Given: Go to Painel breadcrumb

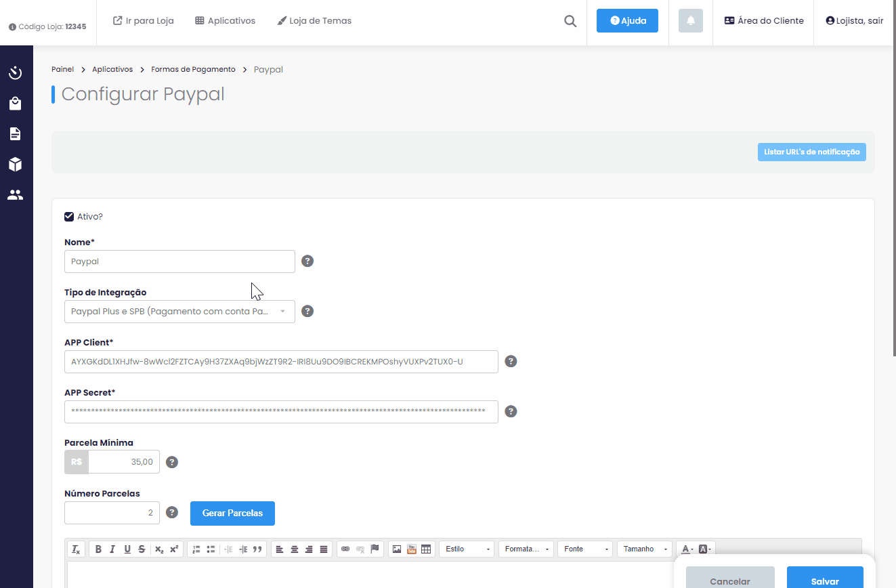Looking at the screenshot, I should point(62,69).
